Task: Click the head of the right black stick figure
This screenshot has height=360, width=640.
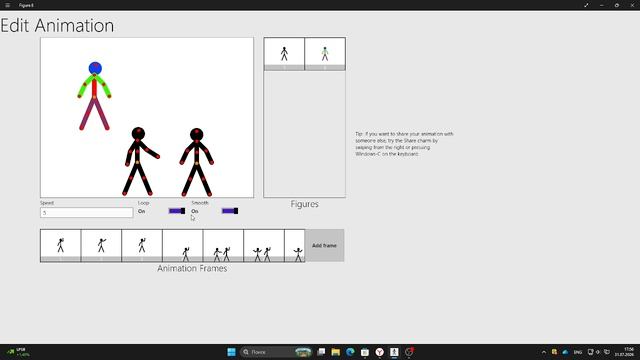Action: click(x=197, y=134)
